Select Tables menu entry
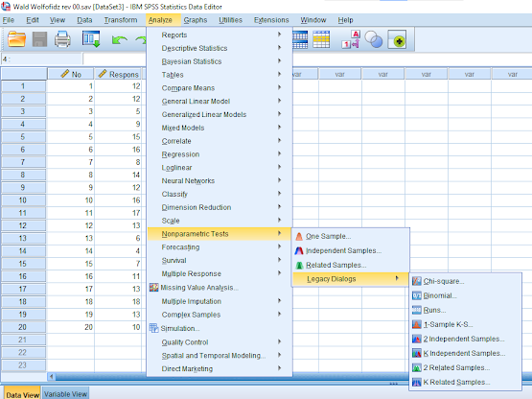This screenshot has width=532, height=399. 220,75
